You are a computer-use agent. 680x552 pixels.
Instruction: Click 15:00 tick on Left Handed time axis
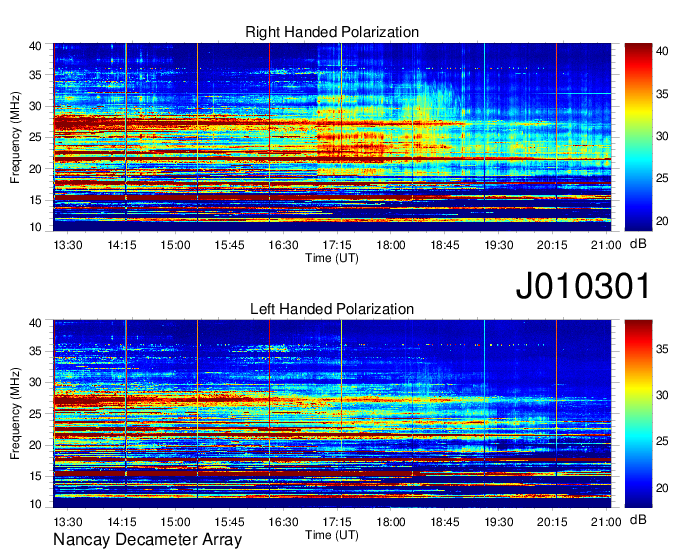click(176, 522)
